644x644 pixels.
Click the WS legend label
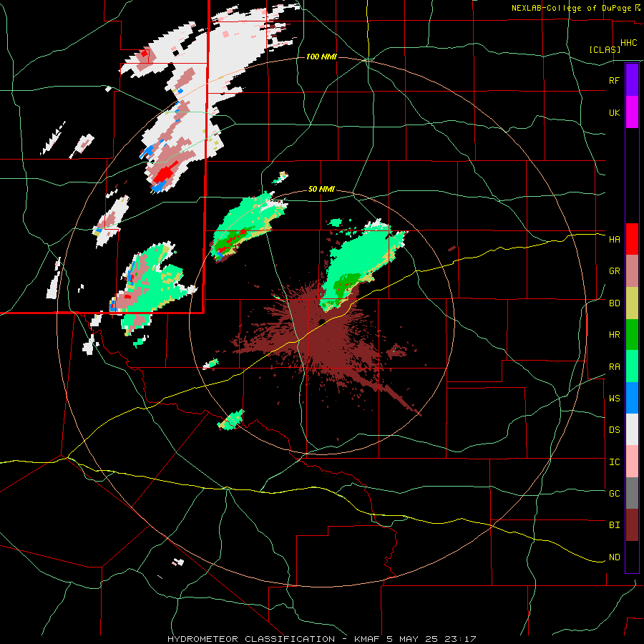pos(614,399)
